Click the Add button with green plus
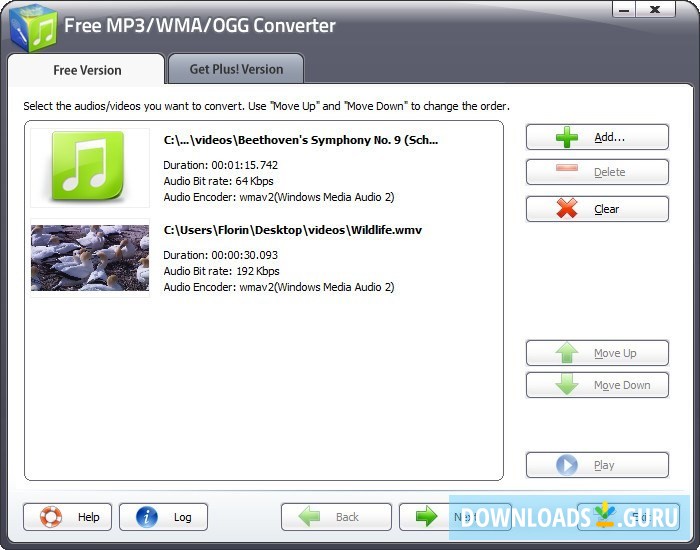The width and height of the screenshot is (700, 550). pyautogui.click(x=597, y=137)
